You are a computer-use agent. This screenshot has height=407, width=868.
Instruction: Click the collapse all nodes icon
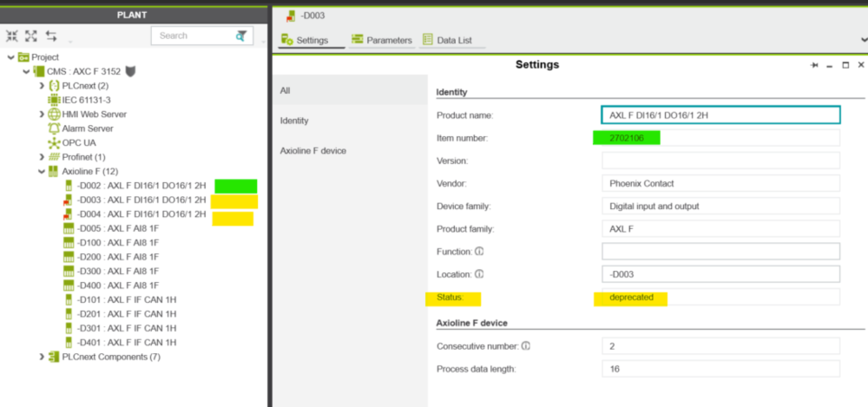coord(12,36)
